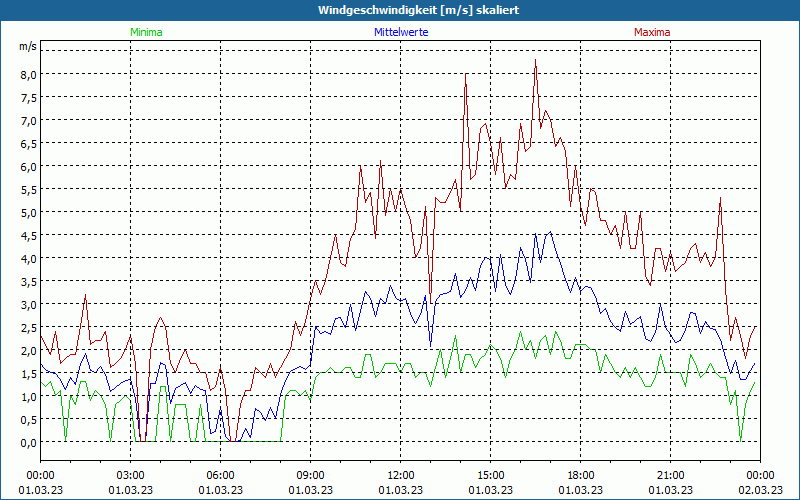
Task: Click the 01.03.23 date under 12:00
Action: tap(401, 490)
